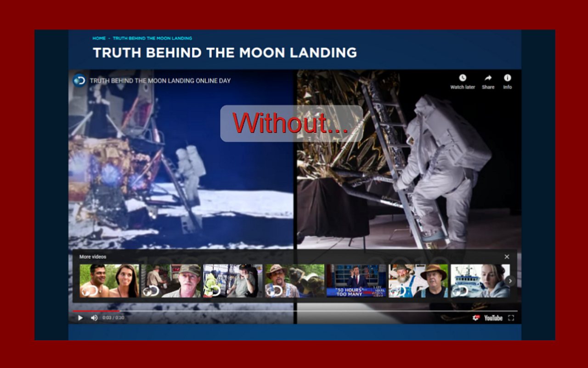The width and height of the screenshot is (588, 368).
Task: Open thumbnail with shirtless man and woman
Action: pyautogui.click(x=109, y=281)
